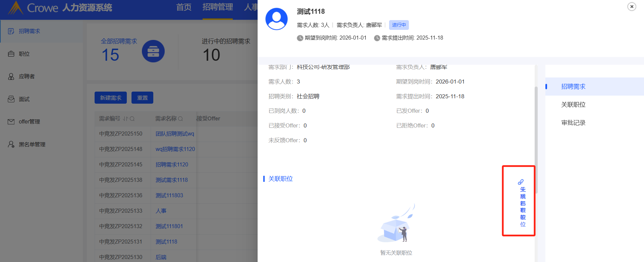Open search filter on 需求名称 column
This screenshot has height=262, width=644.
point(180,119)
